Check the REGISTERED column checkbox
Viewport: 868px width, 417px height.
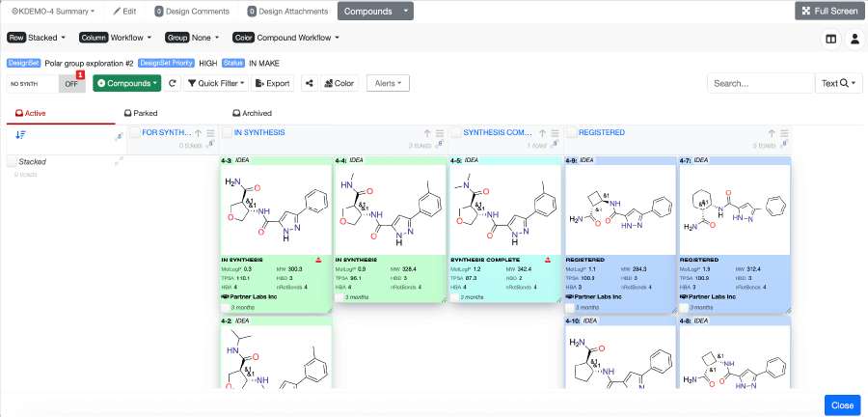pos(571,132)
